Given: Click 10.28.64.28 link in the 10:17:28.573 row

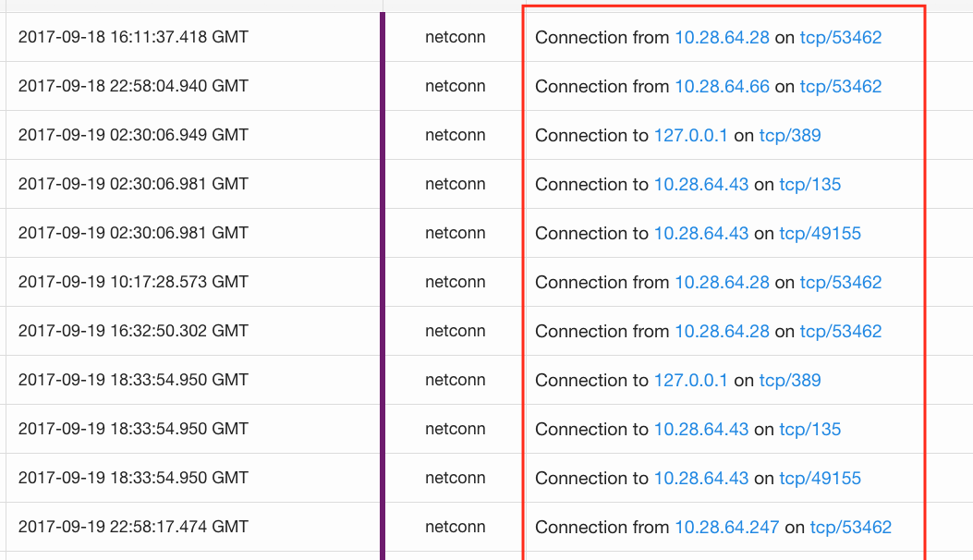Looking at the screenshot, I should click(722, 283).
